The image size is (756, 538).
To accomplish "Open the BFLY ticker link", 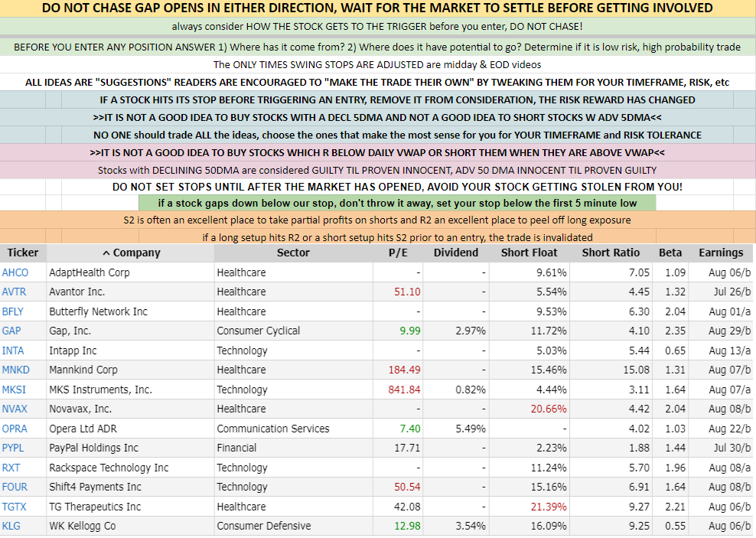I will point(12,311).
